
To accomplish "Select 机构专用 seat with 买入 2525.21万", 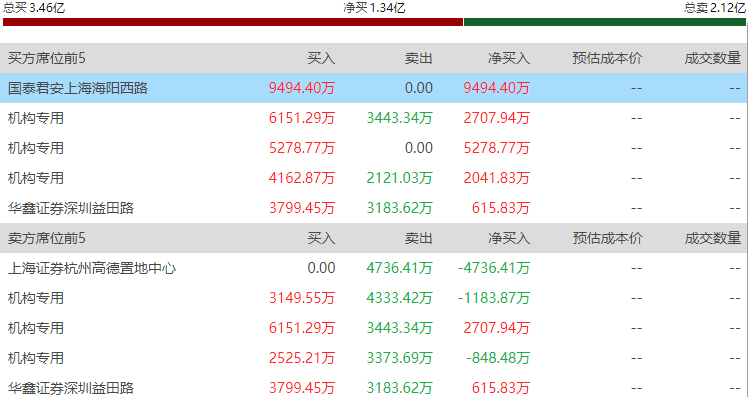I will [x=36, y=358].
